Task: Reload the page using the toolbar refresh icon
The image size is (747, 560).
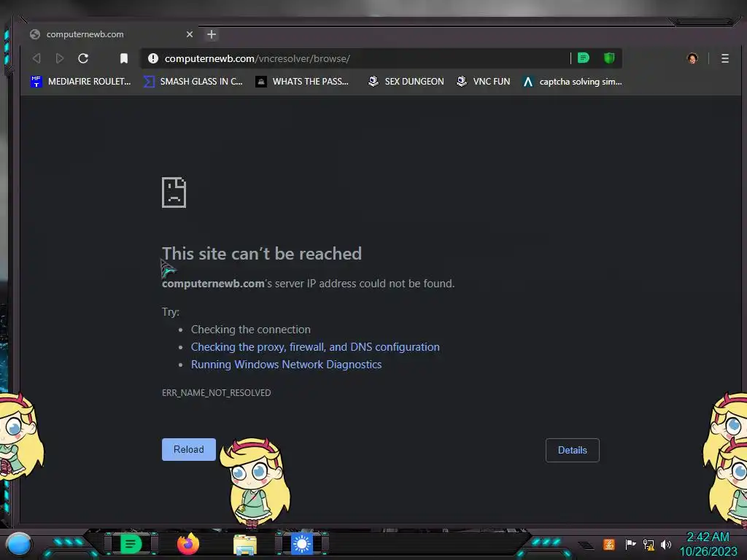Action: pyautogui.click(x=83, y=58)
